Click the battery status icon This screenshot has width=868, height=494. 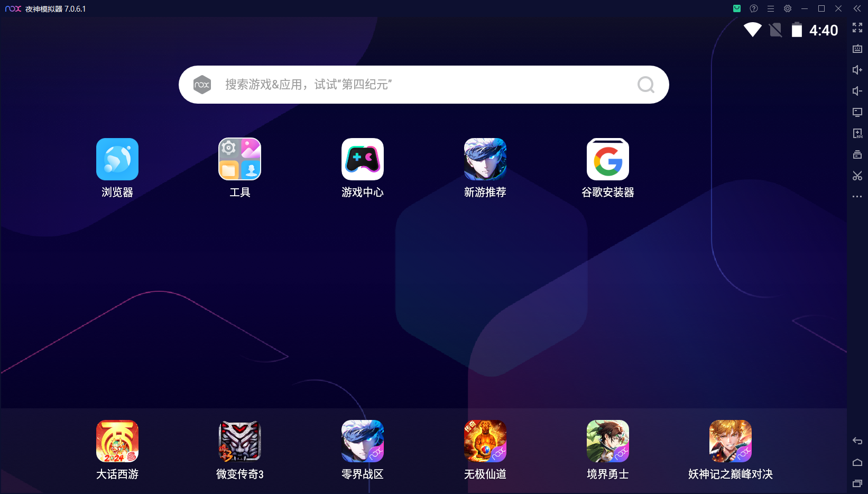point(797,30)
